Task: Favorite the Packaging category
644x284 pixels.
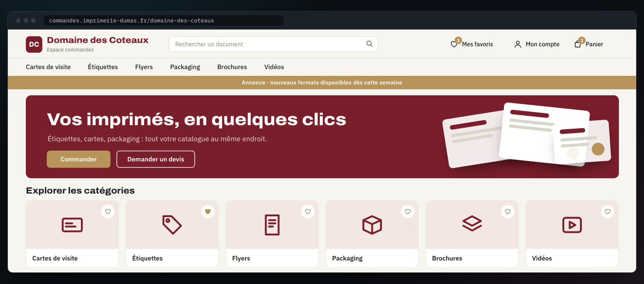Action: [408, 212]
